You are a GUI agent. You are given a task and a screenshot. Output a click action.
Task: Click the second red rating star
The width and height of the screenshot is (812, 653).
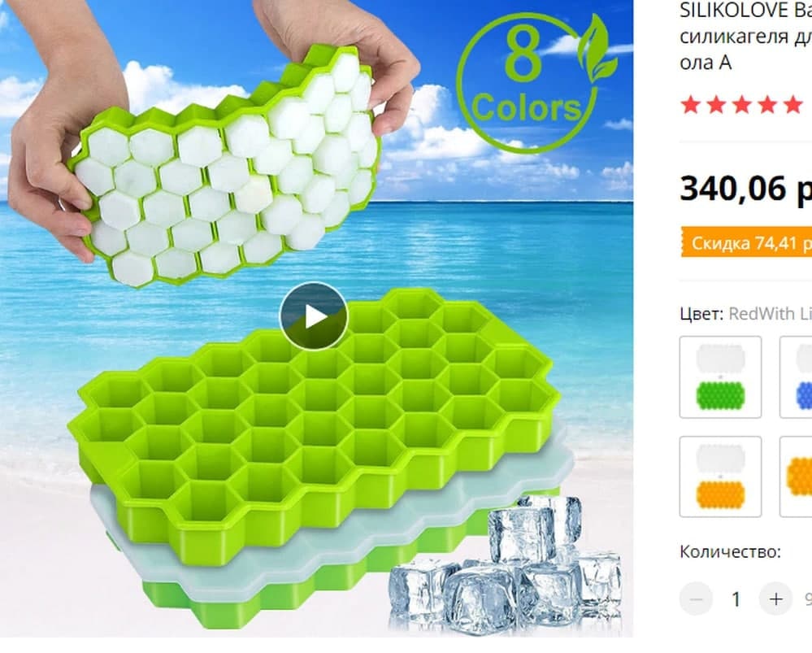coord(716,105)
